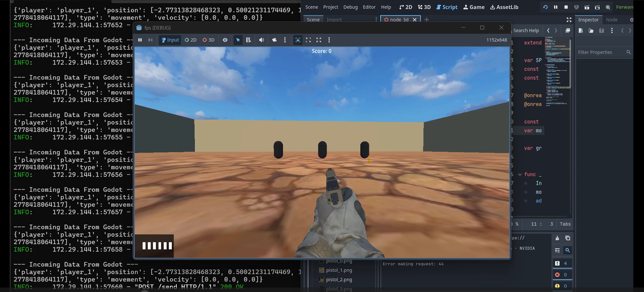Image resolution: width=644 pixels, height=292 pixels.
Task: Toggle collapse duplicate messages icon
Action: coord(557,250)
